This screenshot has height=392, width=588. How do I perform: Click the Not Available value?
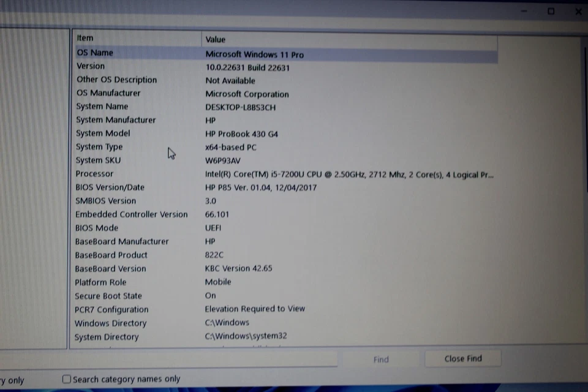230,81
